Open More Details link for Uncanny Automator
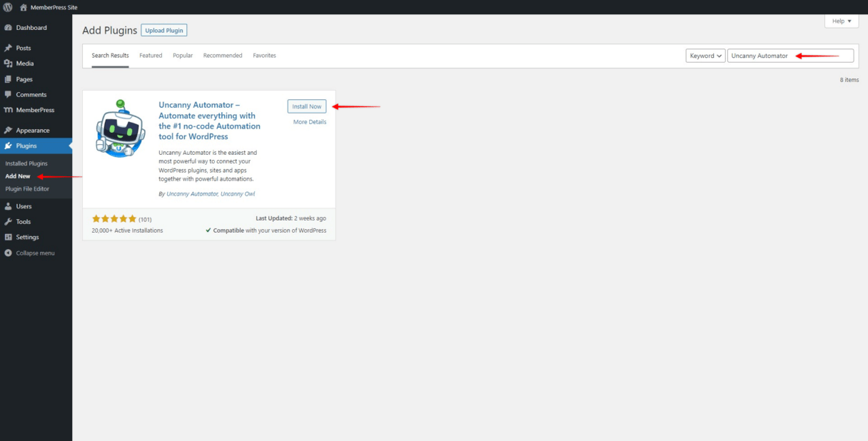The height and width of the screenshot is (441, 868). pyautogui.click(x=310, y=122)
